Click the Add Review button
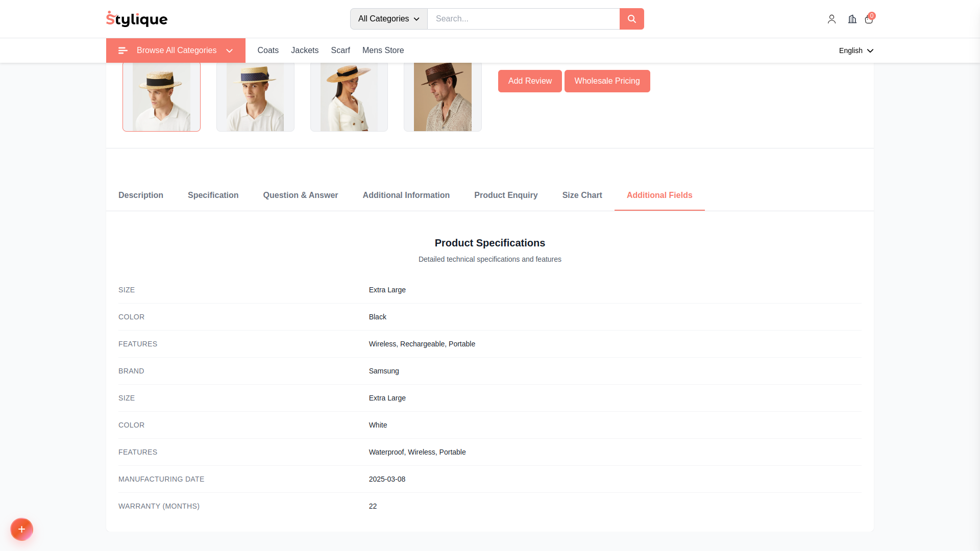The image size is (980, 551). click(x=530, y=81)
